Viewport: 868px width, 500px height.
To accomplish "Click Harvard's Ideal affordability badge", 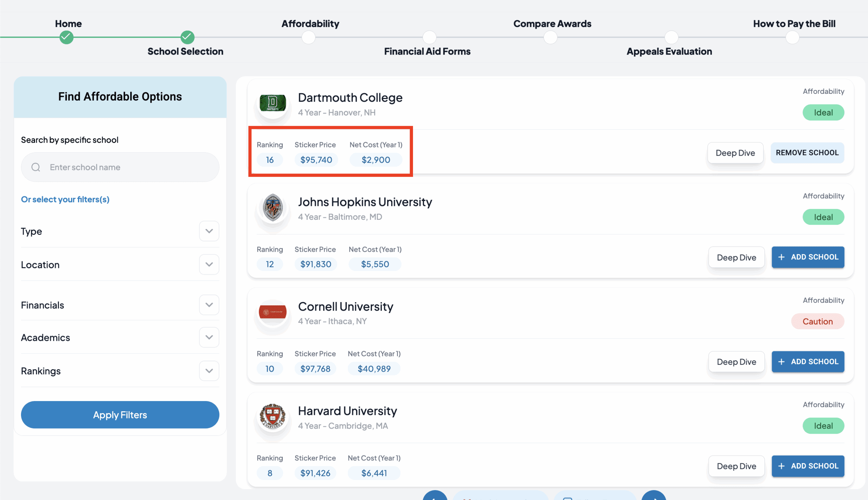I will pyautogui.click(x=823, y=426).
